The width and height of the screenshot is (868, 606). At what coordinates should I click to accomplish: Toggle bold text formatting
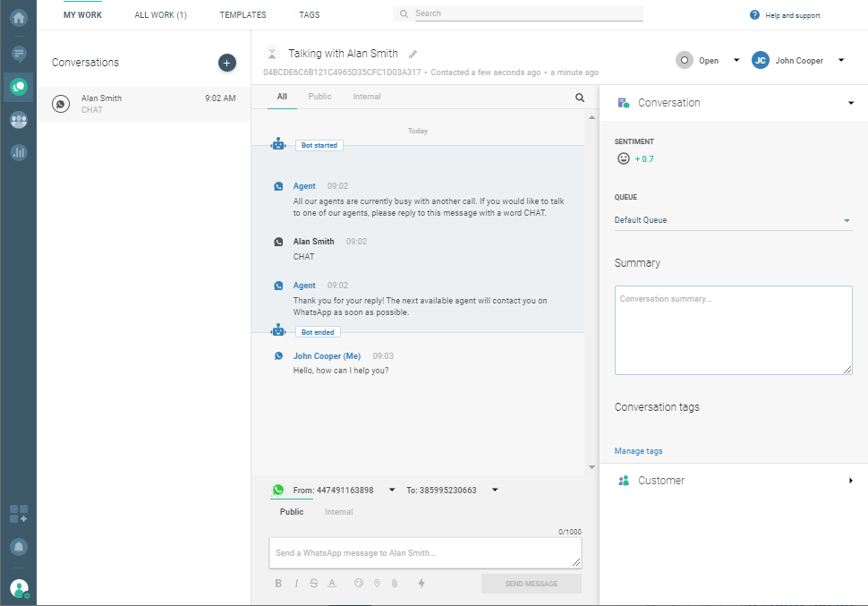(278, 584)
